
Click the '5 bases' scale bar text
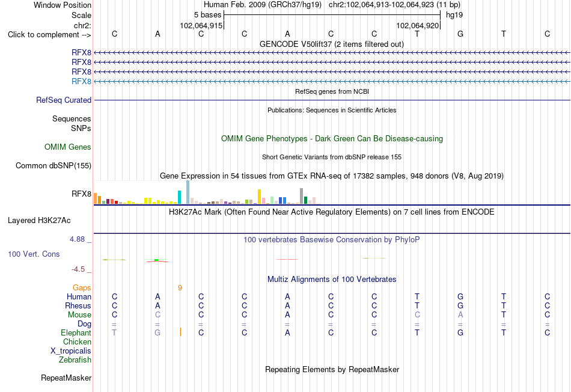[x=207, y=15]
